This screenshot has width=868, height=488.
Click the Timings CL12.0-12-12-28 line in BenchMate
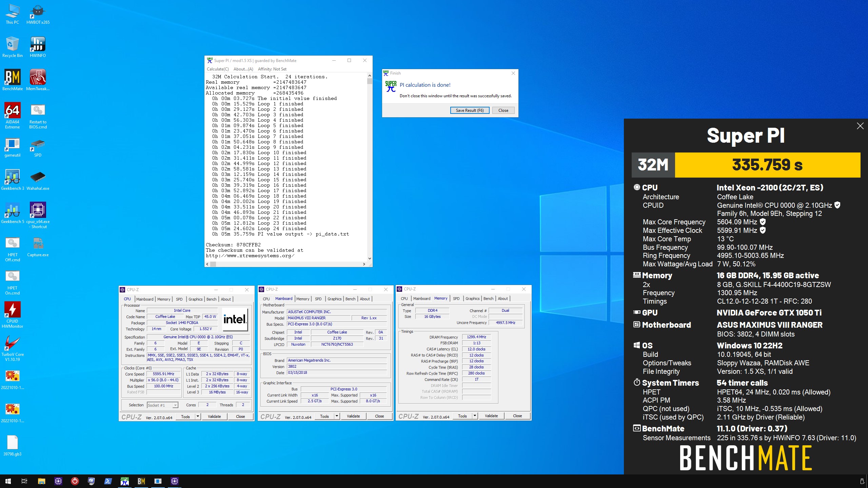tap(764, 301)
